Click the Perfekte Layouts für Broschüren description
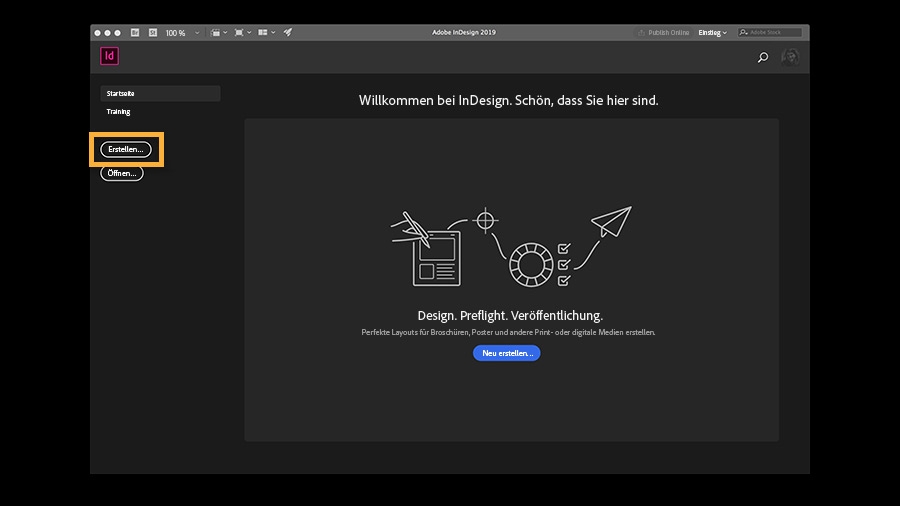 (x=508, y=332)
